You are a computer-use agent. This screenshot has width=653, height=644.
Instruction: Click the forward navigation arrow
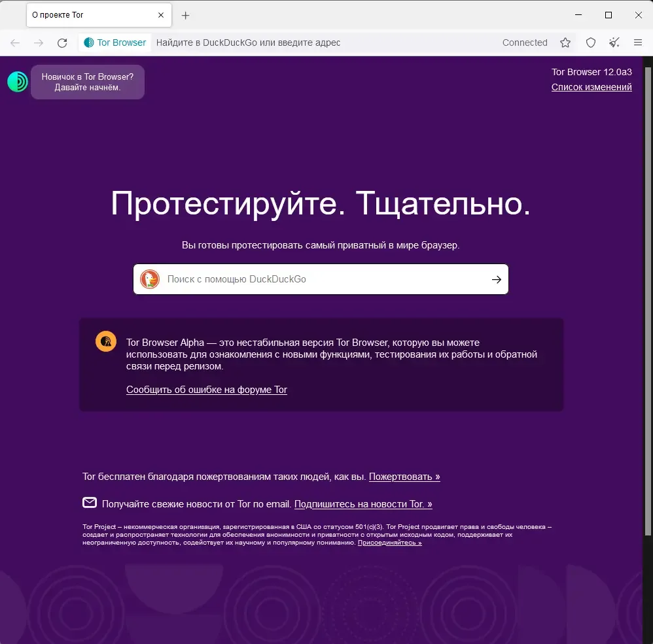[39, 43]
